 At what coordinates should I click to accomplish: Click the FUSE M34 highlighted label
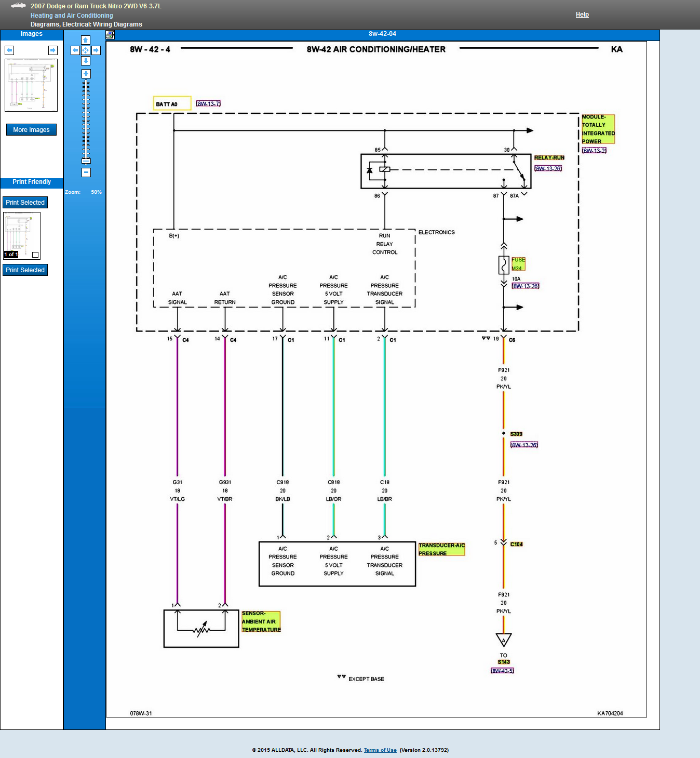tap(518, 264)
